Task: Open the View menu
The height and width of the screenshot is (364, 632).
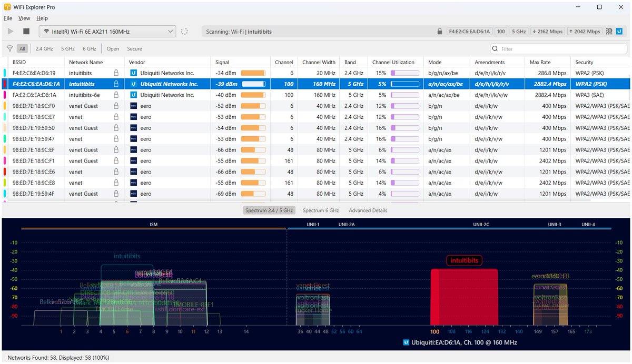Action: [x=24, y=18]
